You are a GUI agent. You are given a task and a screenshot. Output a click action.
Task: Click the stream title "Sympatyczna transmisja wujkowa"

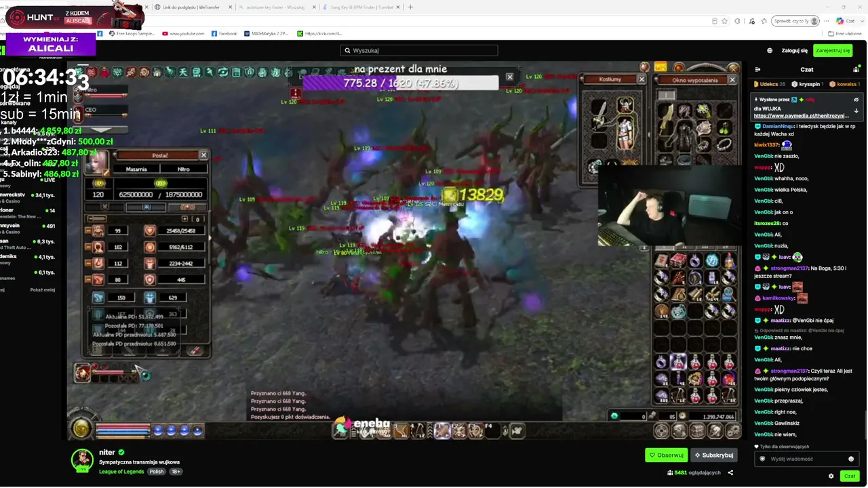click(139, 462)
